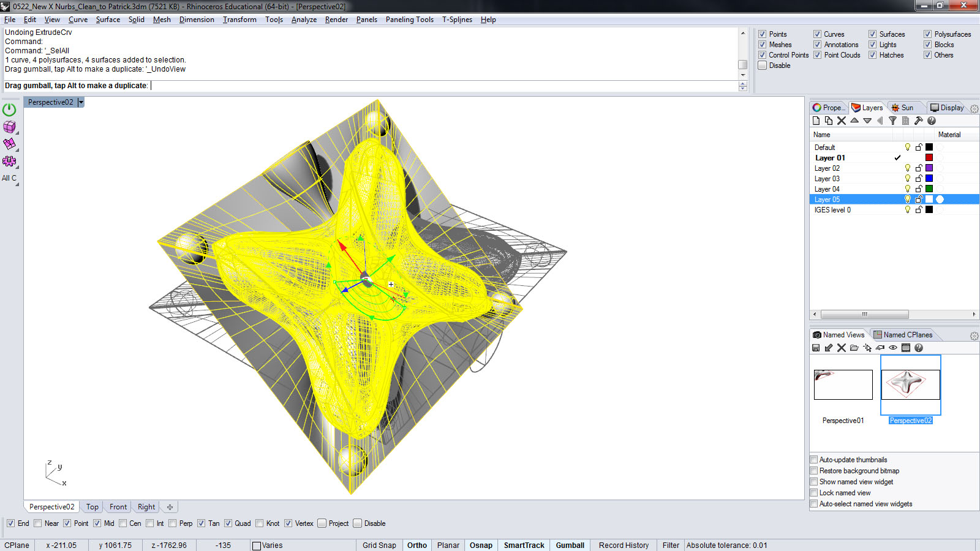This screenshot has height=551, width=980.
Task: Change Layer 04 green color swatch
Action: tap(929, 189)
